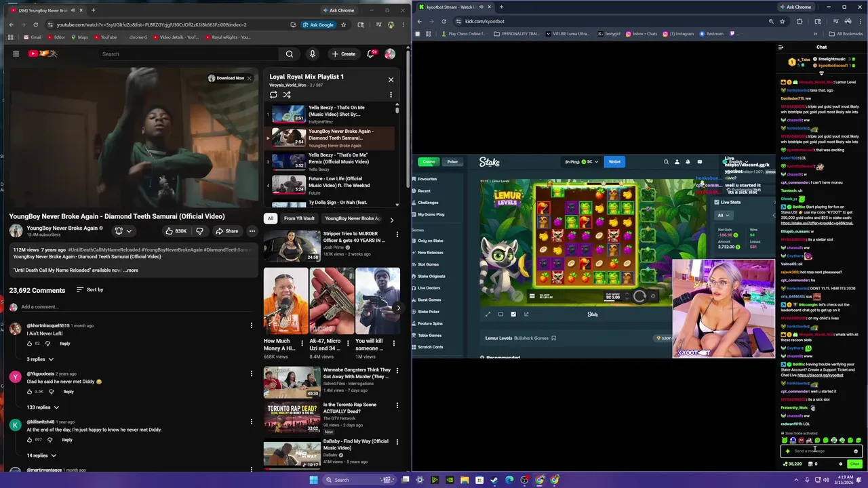This screenshot has width=868, height=488.
Task: Expand the 14 replies thread
Action: (x=40, y=455)
